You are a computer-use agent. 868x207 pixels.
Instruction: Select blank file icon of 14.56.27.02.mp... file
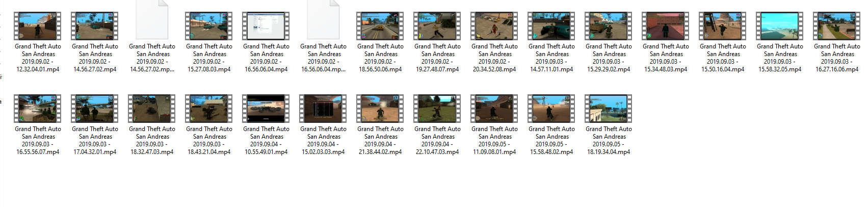click(152, 20)
